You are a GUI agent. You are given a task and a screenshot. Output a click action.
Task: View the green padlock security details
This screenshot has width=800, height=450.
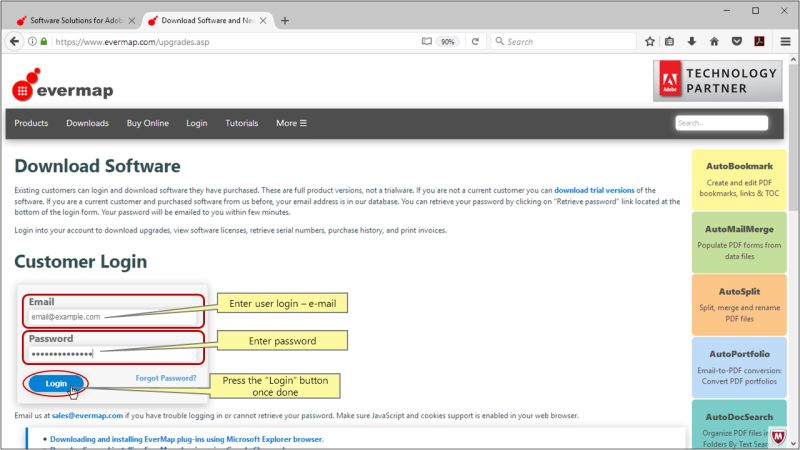[x=44, y=41]
